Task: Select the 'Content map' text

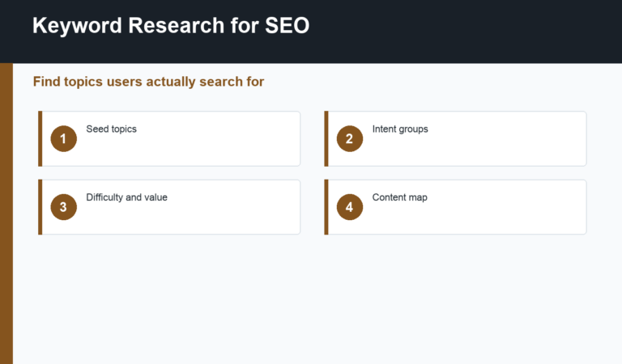Action: (399, 197)
